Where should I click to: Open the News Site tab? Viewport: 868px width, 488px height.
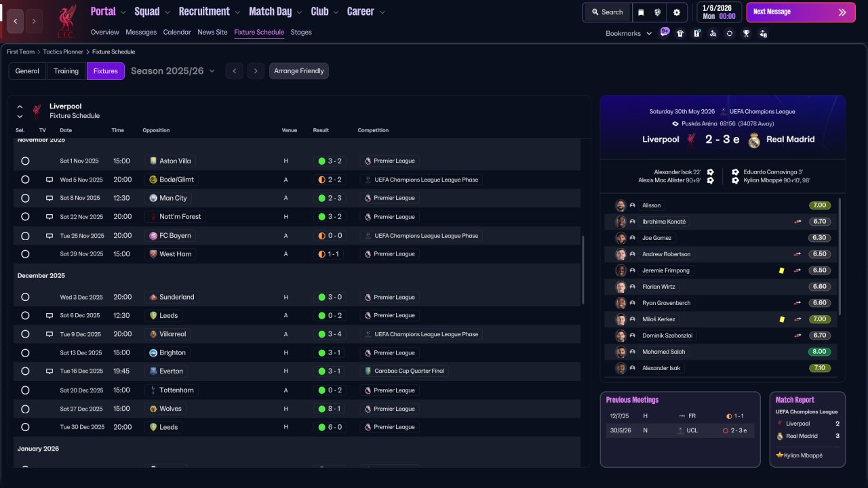(212, 32)
